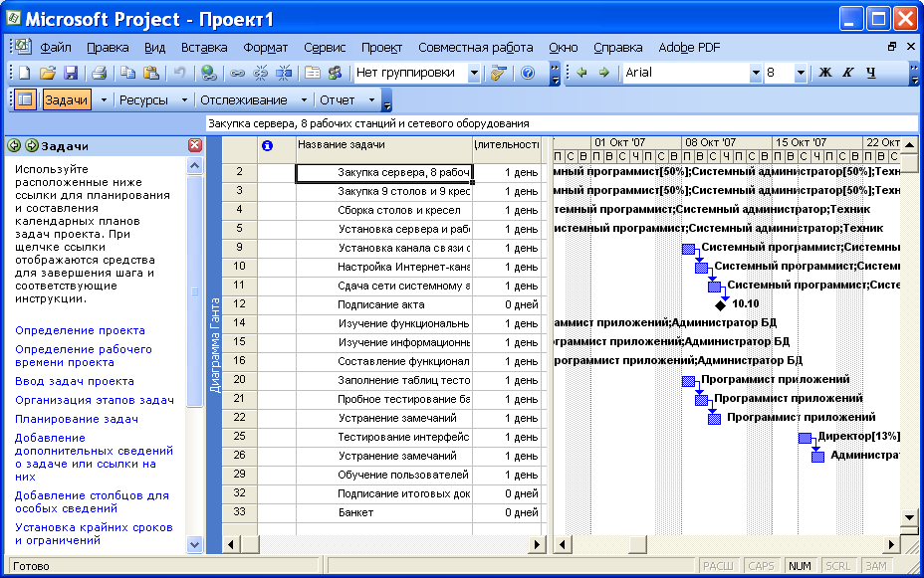
Task: Toggle bold formatting (Ж)
Action: pos(825,73)
